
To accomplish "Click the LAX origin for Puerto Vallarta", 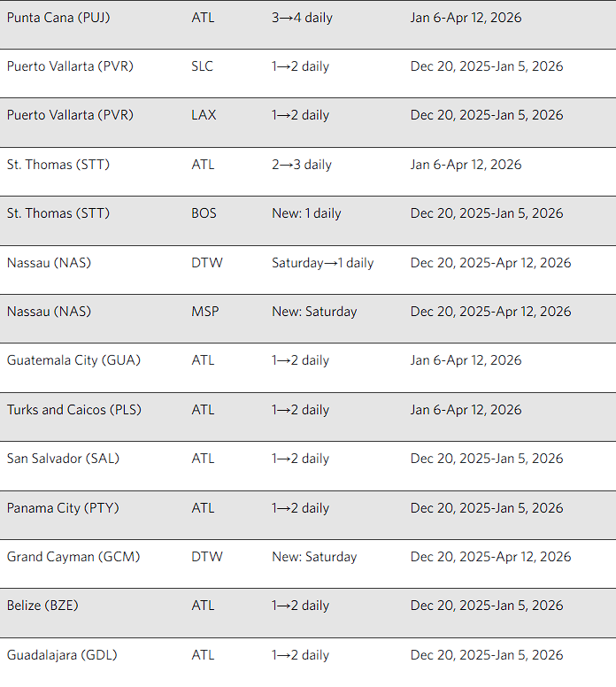I will pyautogui.click(x=204, y=115).
